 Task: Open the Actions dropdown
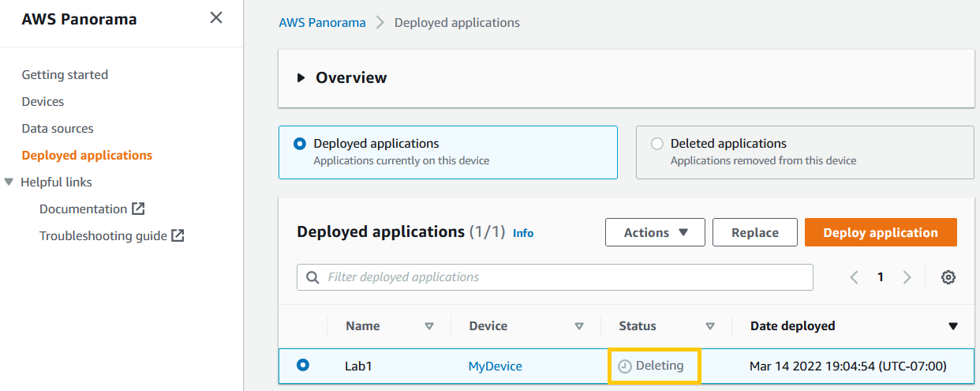[x=656, y=232]
